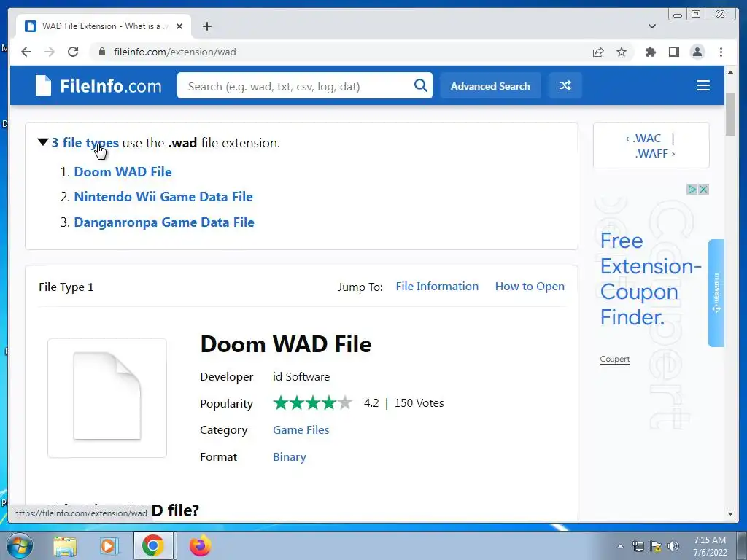Open Windows Media Player from taskbar

pos(109,545)
